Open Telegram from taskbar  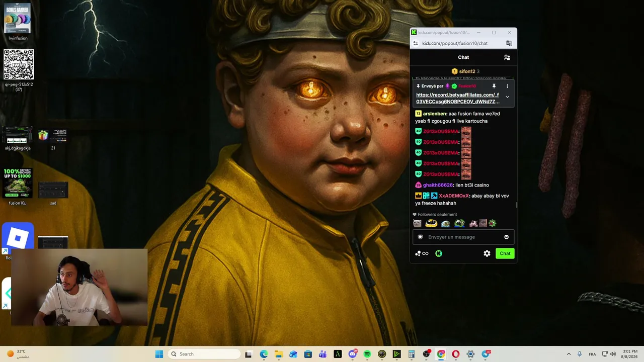click(x=486, y=354)
